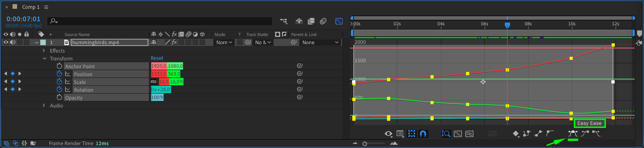644x148 pixels.
Task: Click the current timecode 0:00:07:01
Action: click(23, 19)
